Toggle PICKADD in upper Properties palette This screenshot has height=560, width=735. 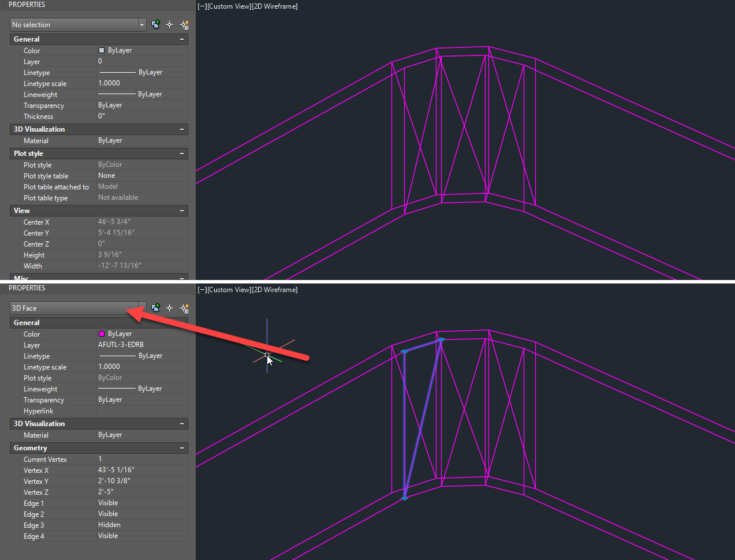(155, 25)
